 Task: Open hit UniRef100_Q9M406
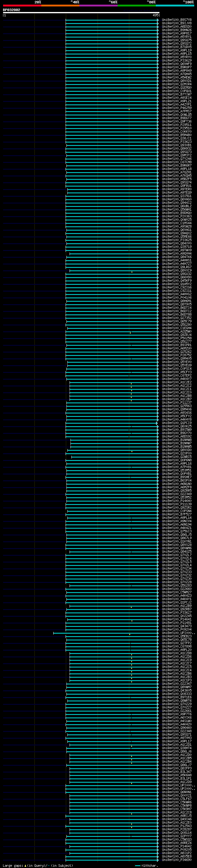pos(177,410)
